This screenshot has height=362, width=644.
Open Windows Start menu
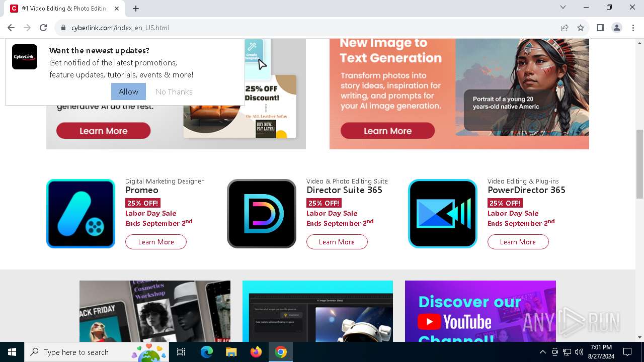12,352
